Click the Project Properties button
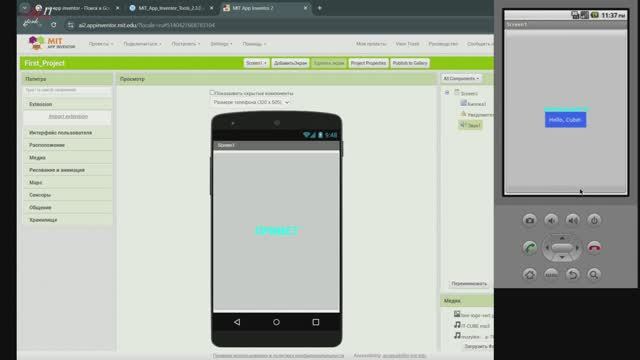The height and width of the screenshot is (360, 640). click(x=368, y=63)
